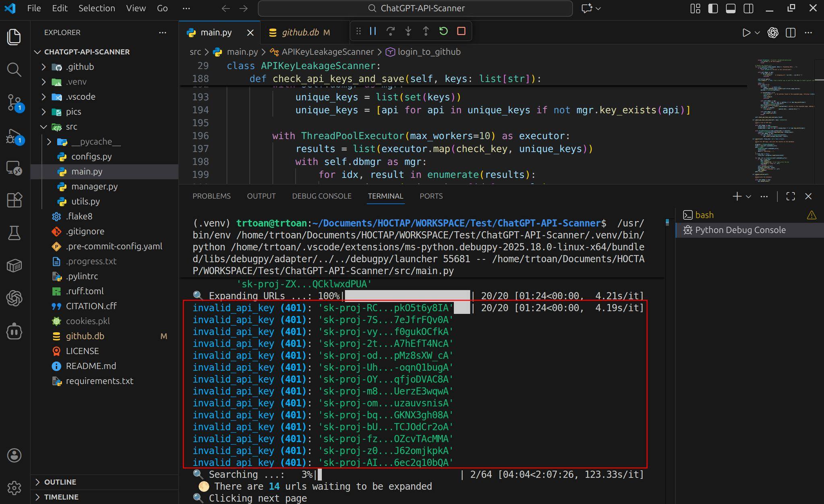Viewport: 824px width, 504px height.
Task: Open Run and Debug view
Action: coord(14,136)
